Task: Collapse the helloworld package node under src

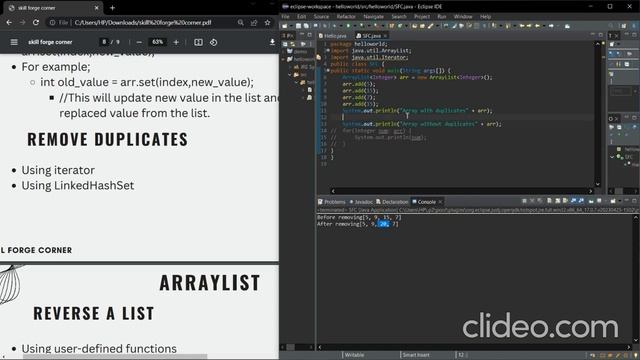Action: pos(297,82)
